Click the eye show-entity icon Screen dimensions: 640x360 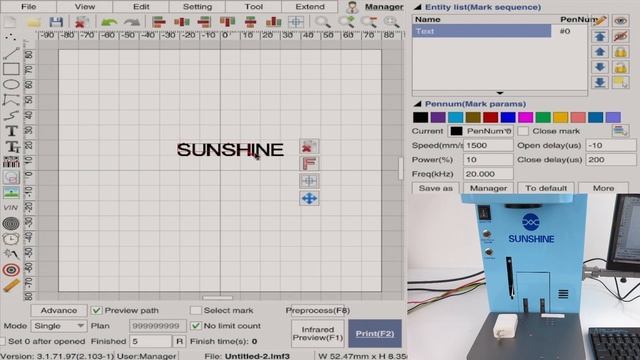620,21
